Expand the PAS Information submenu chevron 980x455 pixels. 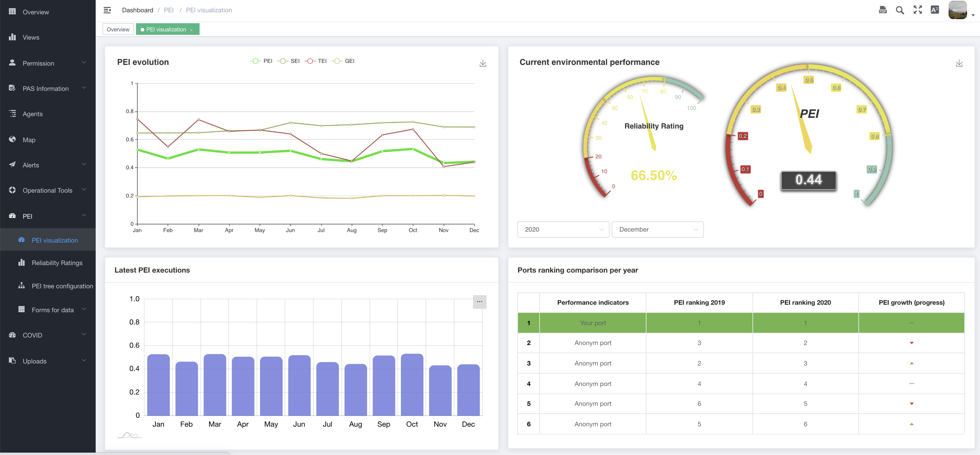coord(84,88)
